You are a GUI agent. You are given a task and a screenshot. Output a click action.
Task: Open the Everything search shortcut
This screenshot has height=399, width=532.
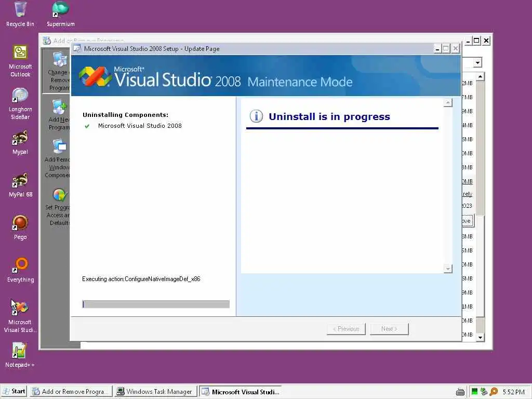pyautogui.click(x=20, y=270)
